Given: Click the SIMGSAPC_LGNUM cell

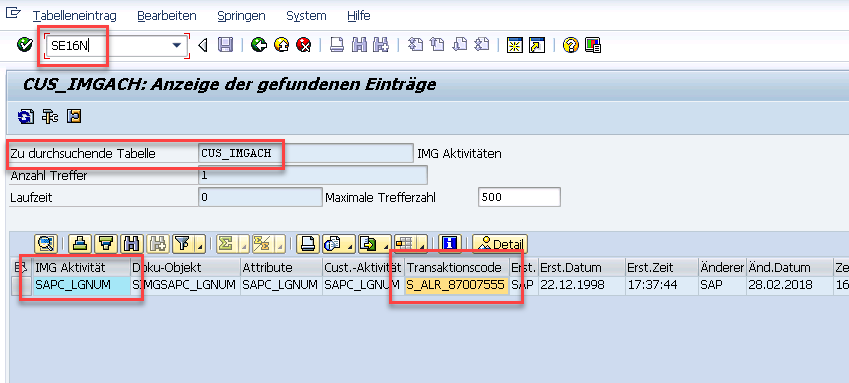Looking at the screenshot, I should coord(185,285).
